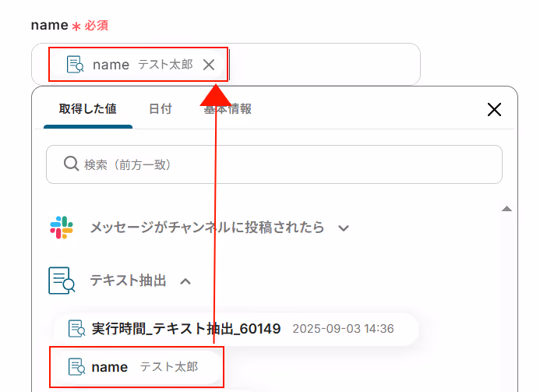Select the name テスト太郎 value in the list
The width and height of the screenshot is (540, 392).
[137, 367]
